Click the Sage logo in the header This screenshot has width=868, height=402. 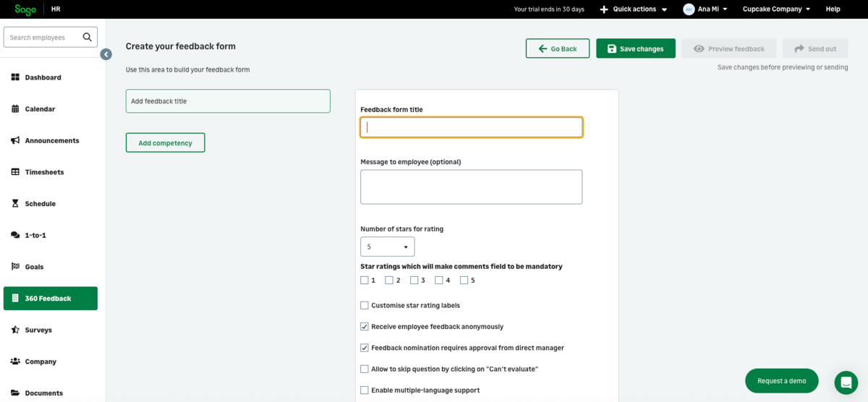(x=25, y=9)
